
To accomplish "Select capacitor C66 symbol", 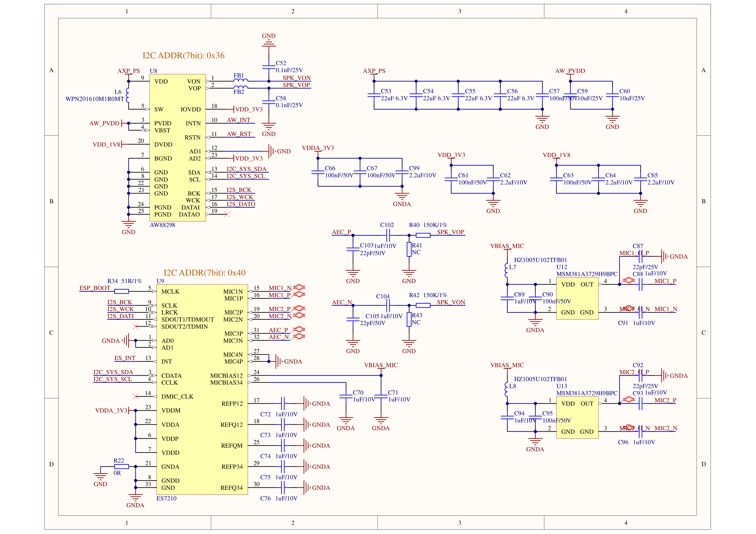I will [x=318, y=172].
